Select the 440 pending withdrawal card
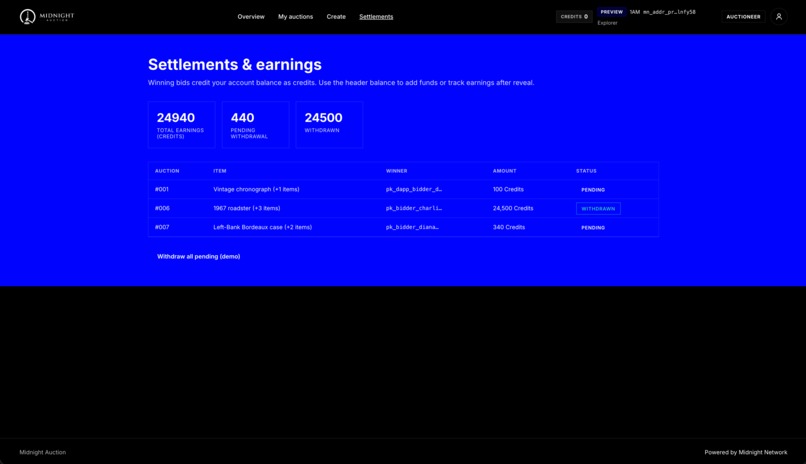This screenshot has height=464, width=806. (255, 125)
